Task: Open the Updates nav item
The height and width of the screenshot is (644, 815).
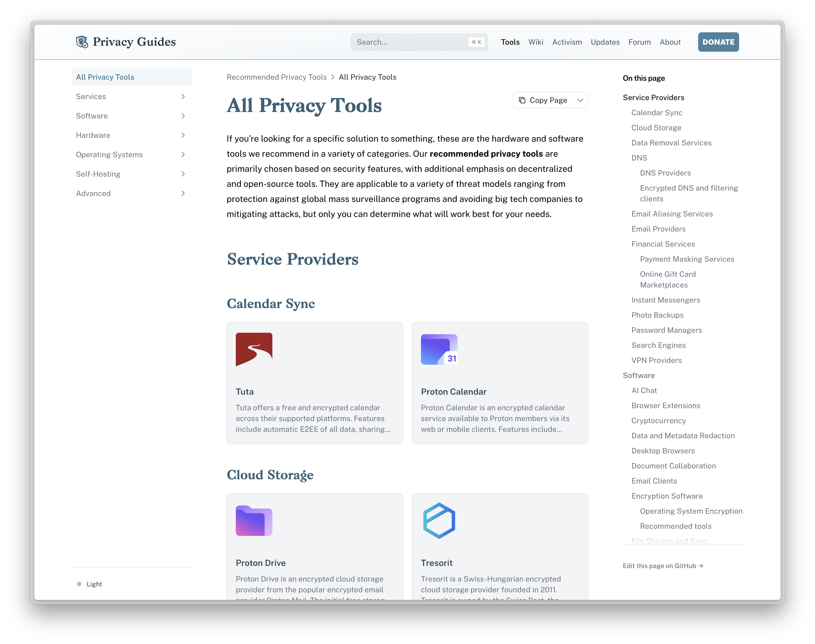Action: pos(605,42)
